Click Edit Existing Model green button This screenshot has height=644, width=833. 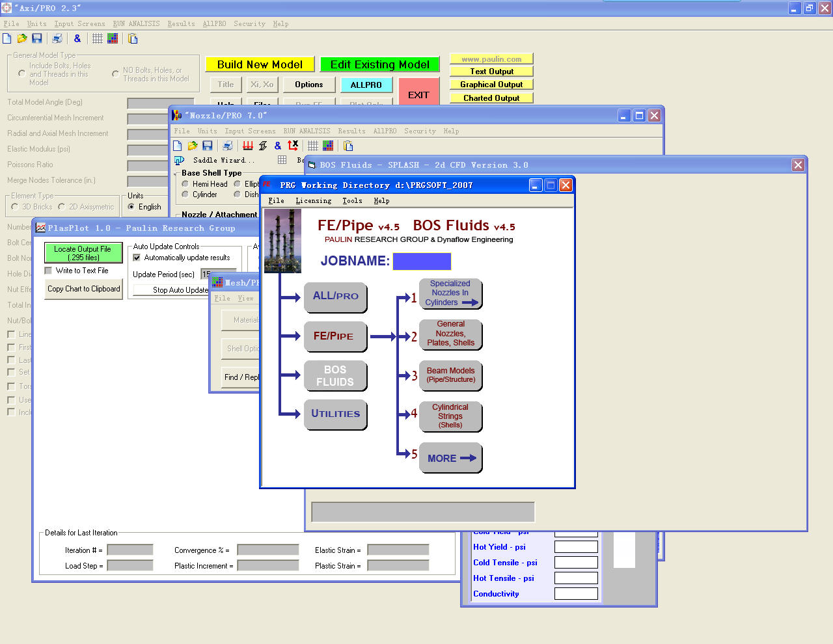click(x=379, y=64)
